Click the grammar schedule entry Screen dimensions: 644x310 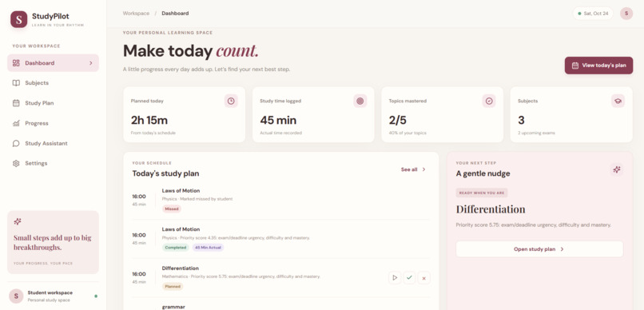coord(173,307)
